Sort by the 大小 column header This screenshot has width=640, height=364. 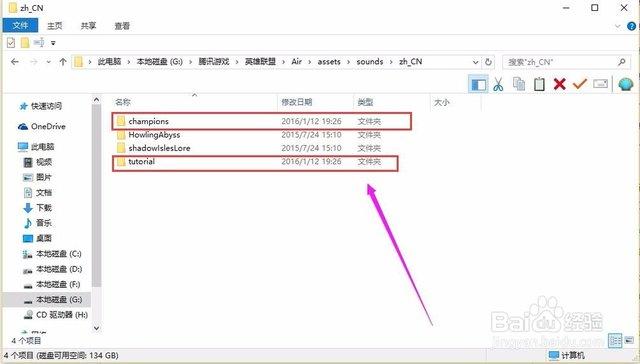456,102
